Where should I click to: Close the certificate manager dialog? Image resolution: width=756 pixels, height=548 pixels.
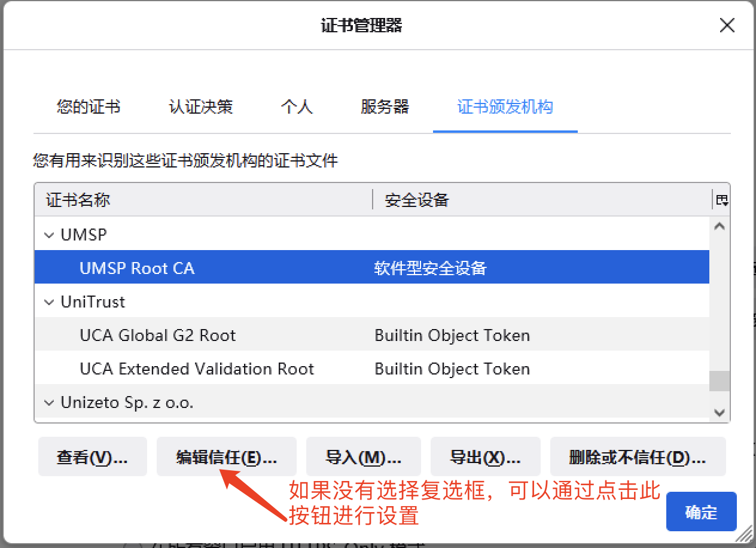(x=727, y=26)
